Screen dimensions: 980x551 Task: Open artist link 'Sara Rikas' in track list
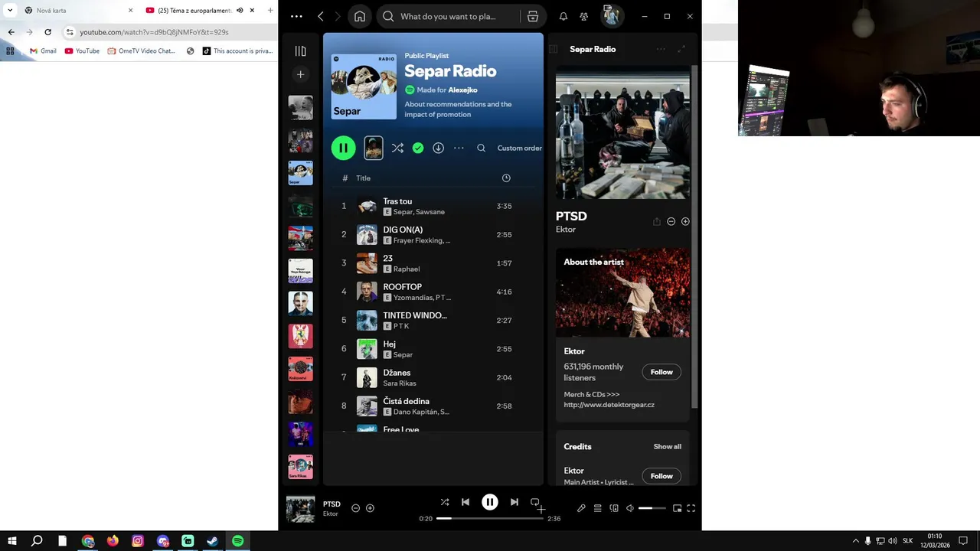[x=400, y=383]
